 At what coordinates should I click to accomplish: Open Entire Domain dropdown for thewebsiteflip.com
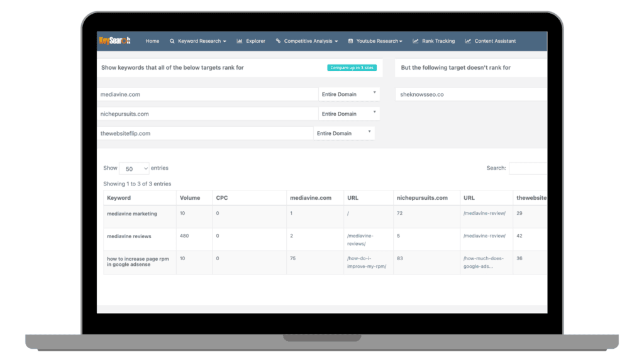(x=344, y=133)
